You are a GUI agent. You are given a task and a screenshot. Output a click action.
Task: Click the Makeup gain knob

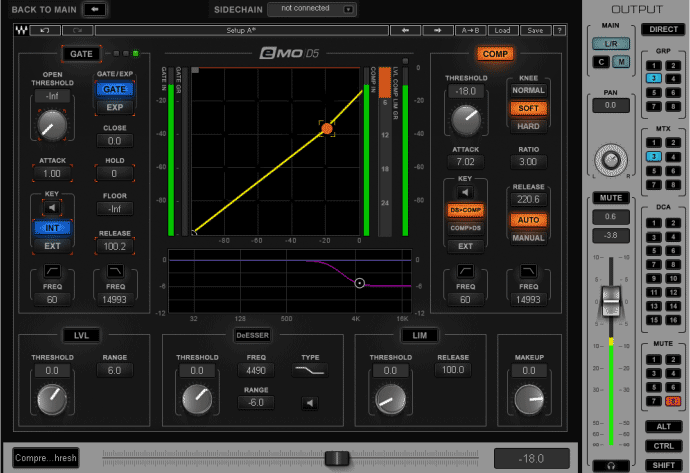[529, 400]
